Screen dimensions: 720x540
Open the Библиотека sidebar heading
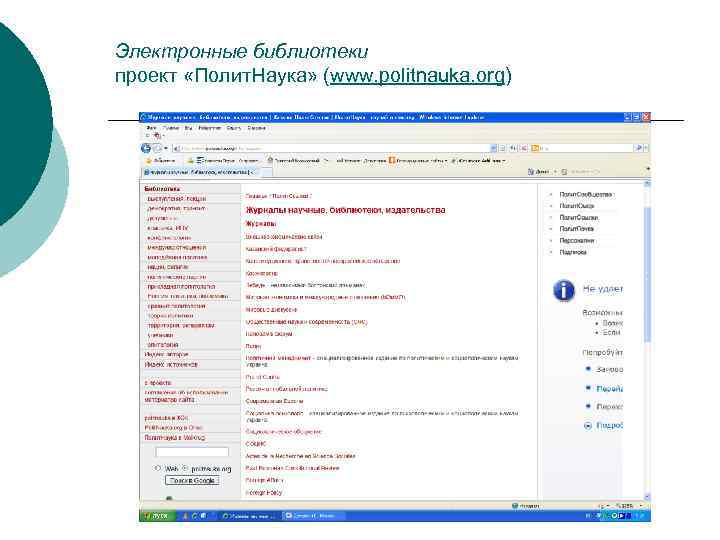tap(162, 189)
